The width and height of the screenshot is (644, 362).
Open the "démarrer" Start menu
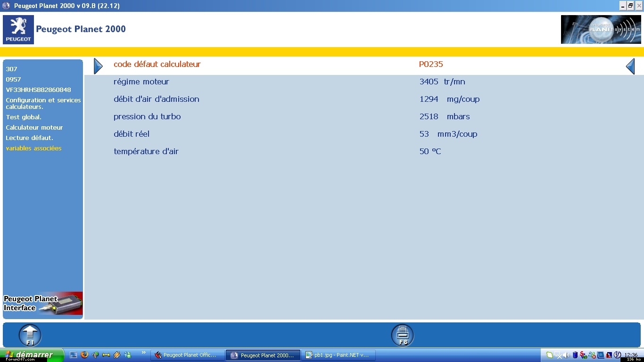[32, 355]
